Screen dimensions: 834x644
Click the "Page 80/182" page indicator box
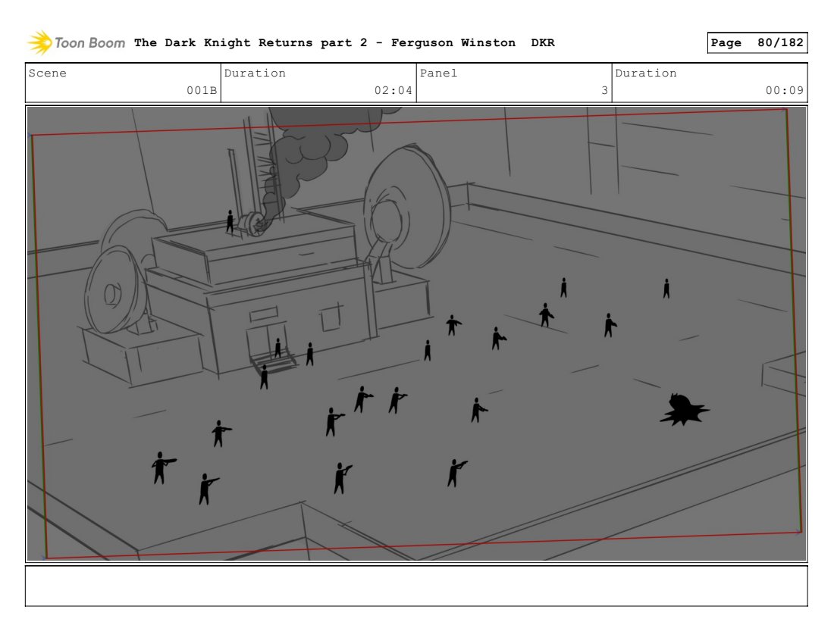click(757, 42)
